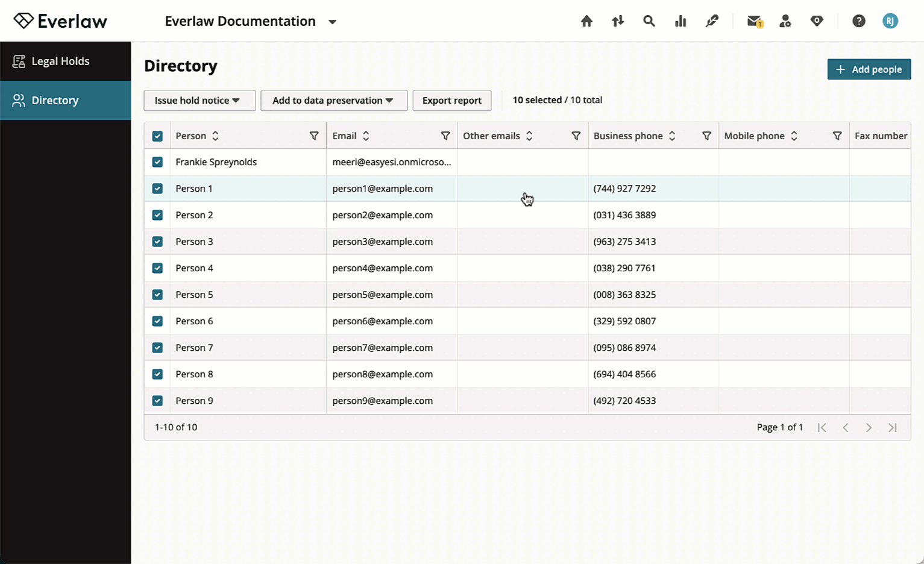Open the Issue hold notice dropdown

click(x=200, y=101)
